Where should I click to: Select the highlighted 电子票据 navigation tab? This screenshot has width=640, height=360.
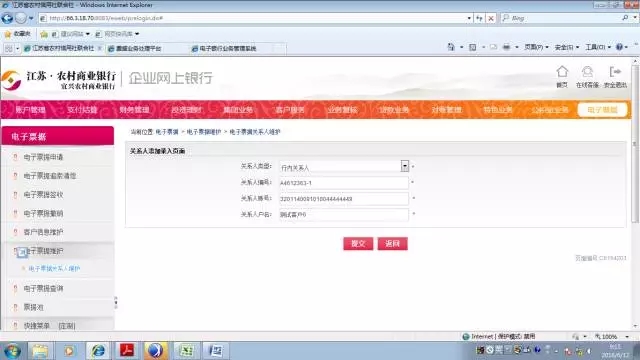pos(602,110)
